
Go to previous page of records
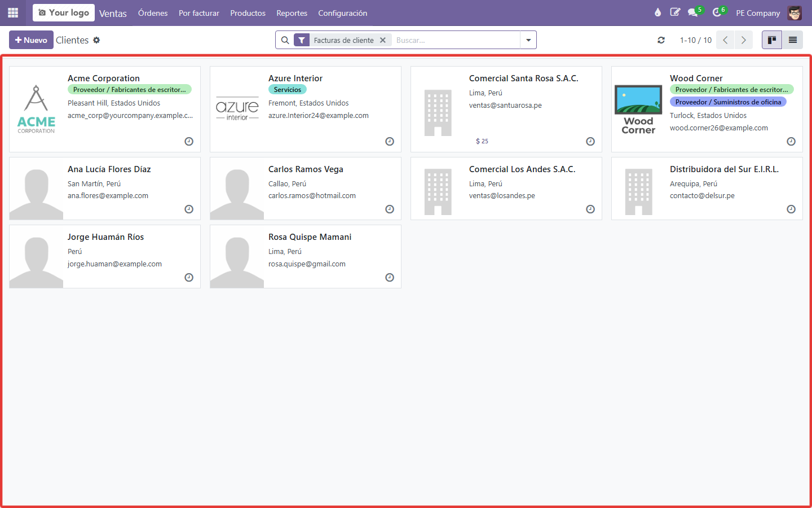(x=725, y=40)
